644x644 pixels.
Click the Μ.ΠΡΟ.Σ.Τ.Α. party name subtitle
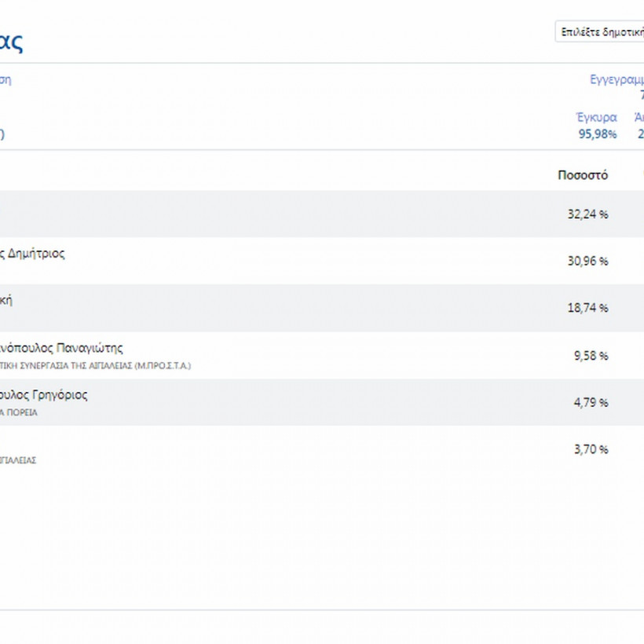[x=95, y=365]
